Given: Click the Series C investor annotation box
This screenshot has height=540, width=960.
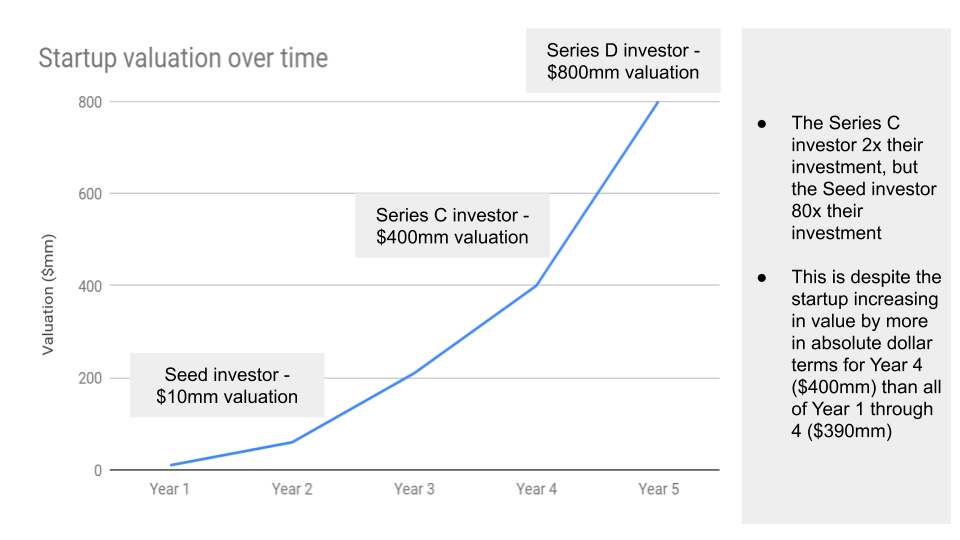Looking at the screenshot, I should point(452,226).
